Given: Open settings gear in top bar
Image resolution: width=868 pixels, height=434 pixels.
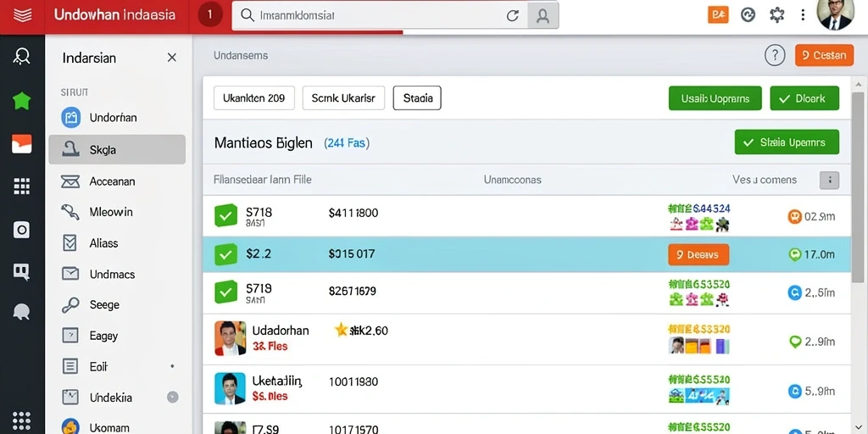Looking at the screenshot, I should tap(777, 15).
